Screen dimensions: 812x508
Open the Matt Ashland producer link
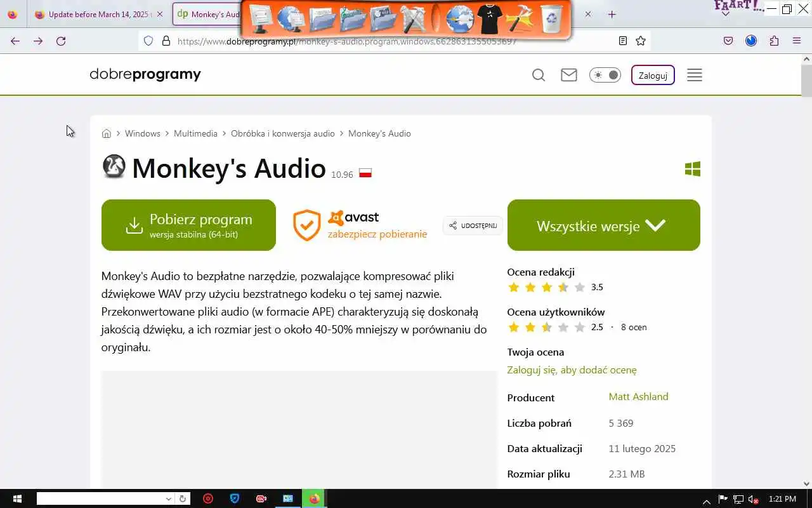click(x=638, y=396)
